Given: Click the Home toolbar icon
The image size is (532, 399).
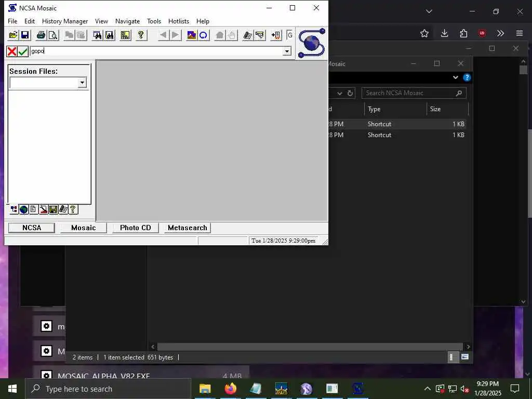Looking at the screenshot, I should pos(220,35).
